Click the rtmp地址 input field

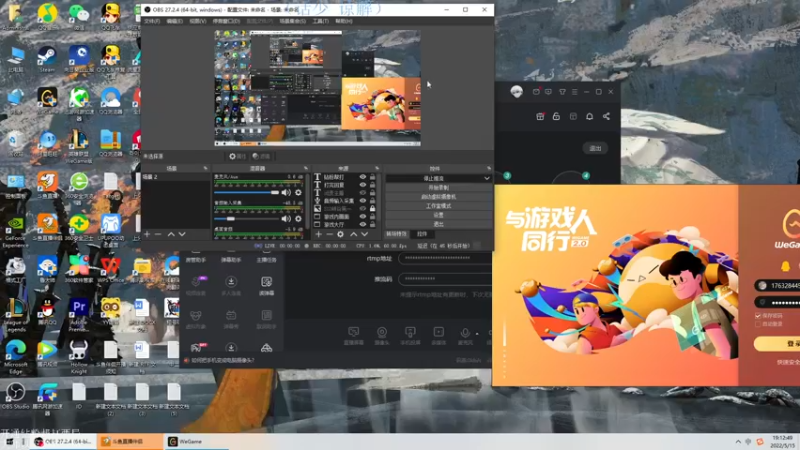(x=445, y=258)
